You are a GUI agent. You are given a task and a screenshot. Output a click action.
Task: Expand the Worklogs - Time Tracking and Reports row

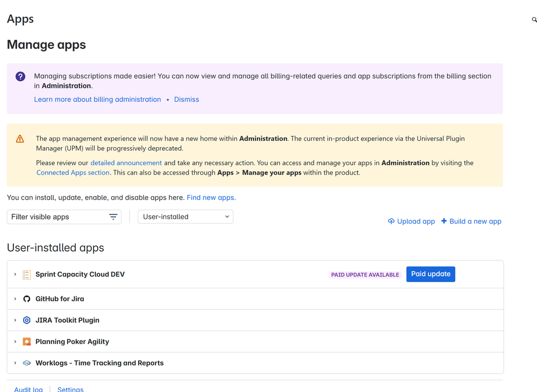(x=15, y=363)
